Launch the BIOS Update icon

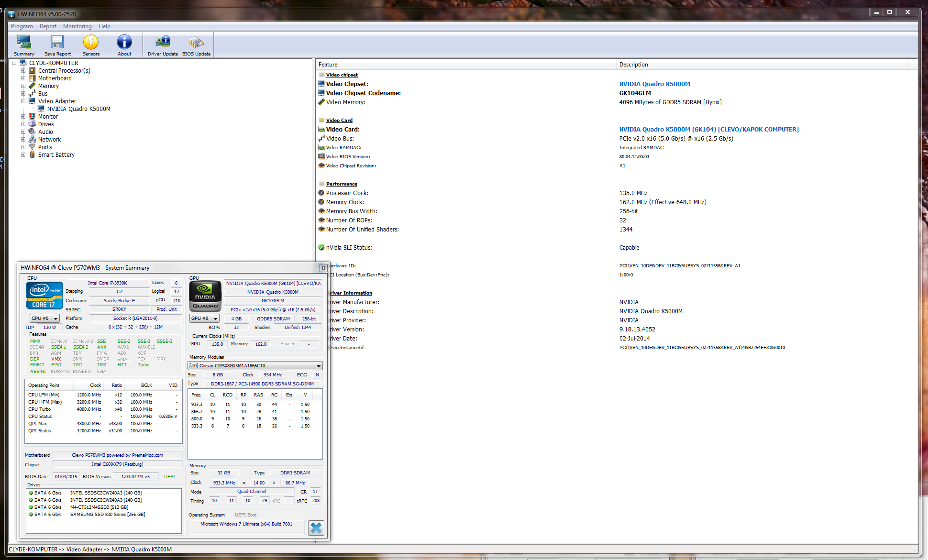(x=196, y=42)
